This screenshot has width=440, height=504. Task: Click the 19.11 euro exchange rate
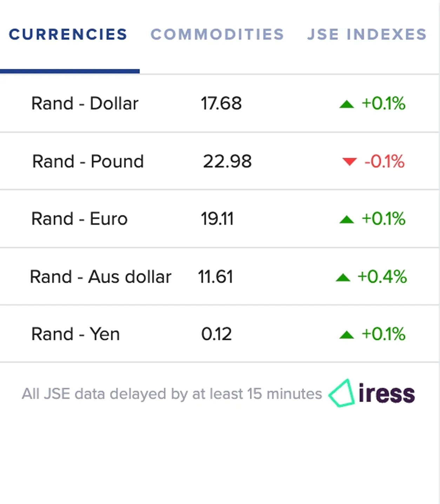pos(217,219)
